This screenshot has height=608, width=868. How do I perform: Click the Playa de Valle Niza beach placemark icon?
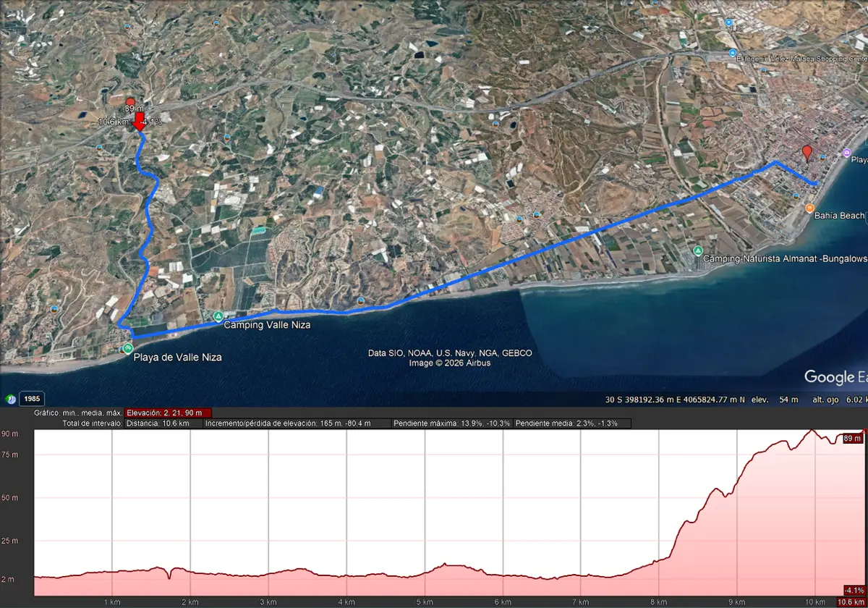tap(127, 348)
